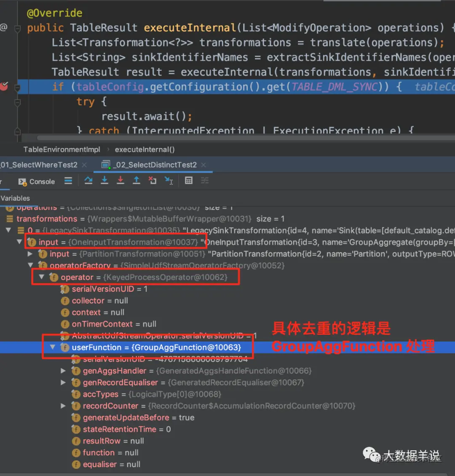Collapse the 0 = LegacySinkTransformation node
Viewport: 455px width, 476px height.
(8, 230)
